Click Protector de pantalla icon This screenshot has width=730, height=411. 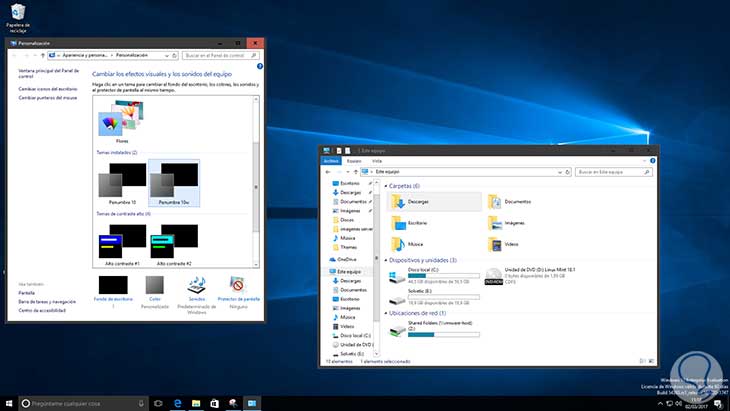pyautogui.click(x=238, y=285)
